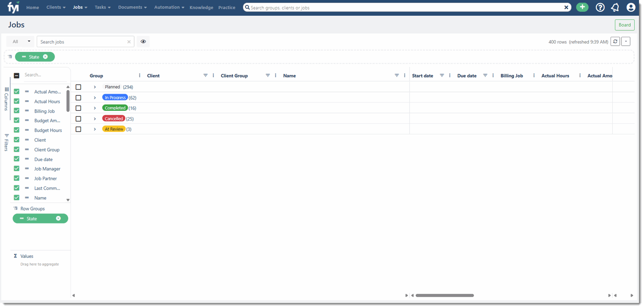The image size is (644, 308).
Task: Go to Practice page
Action: [227, 8]
